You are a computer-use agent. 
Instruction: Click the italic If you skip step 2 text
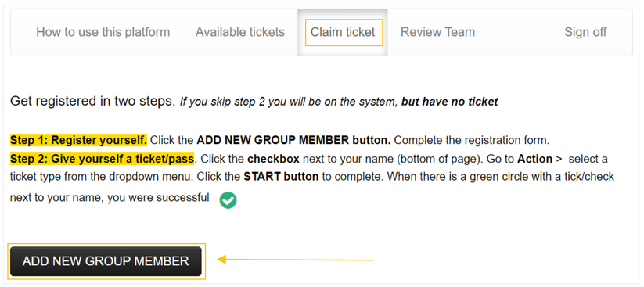point(226,102)
